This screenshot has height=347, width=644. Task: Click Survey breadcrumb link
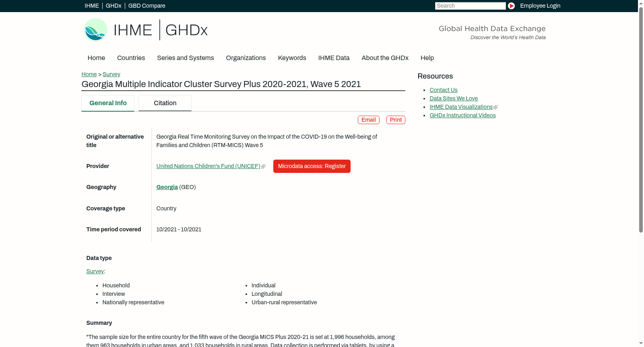click(x=111, y=74)
